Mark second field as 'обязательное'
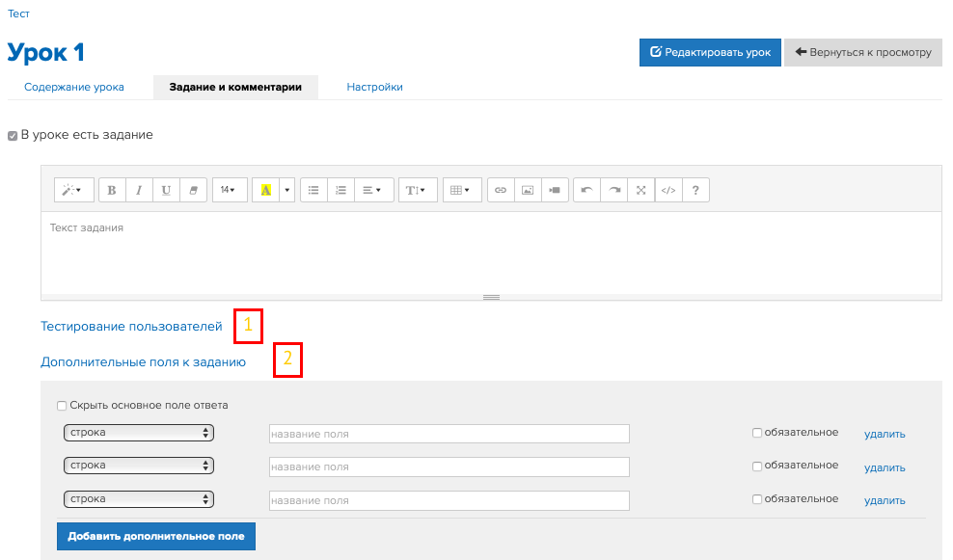Image resolution: width=953 pixels, height=560 pixels. (x=756, y=466)
